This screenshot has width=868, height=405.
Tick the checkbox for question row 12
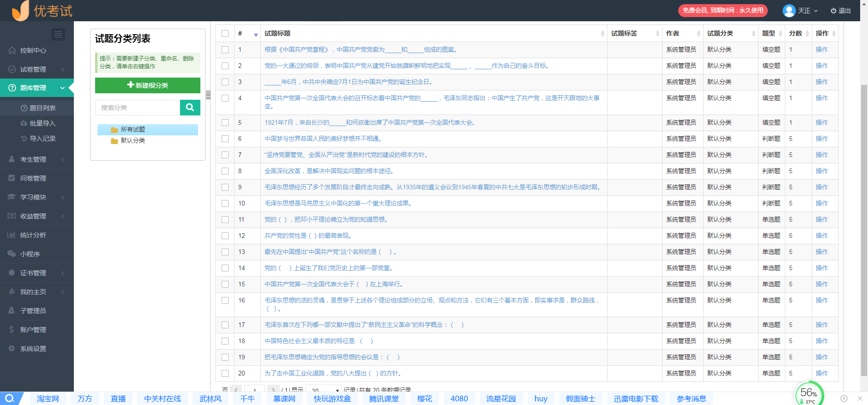[x=225, y=236]
